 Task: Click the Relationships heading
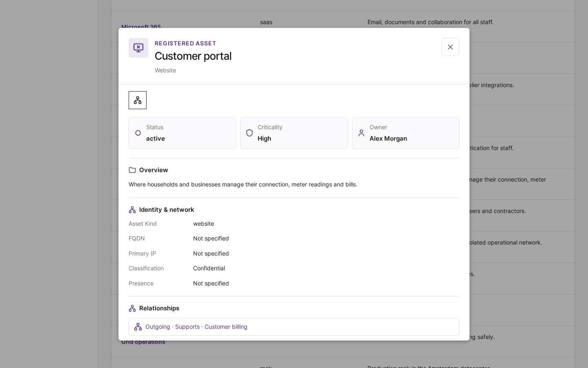coord(159,308)
